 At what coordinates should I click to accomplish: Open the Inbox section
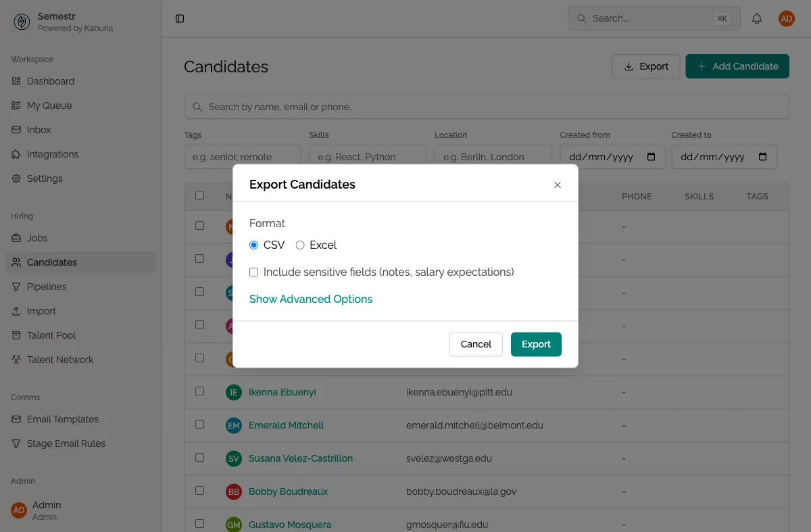(39, 129)
